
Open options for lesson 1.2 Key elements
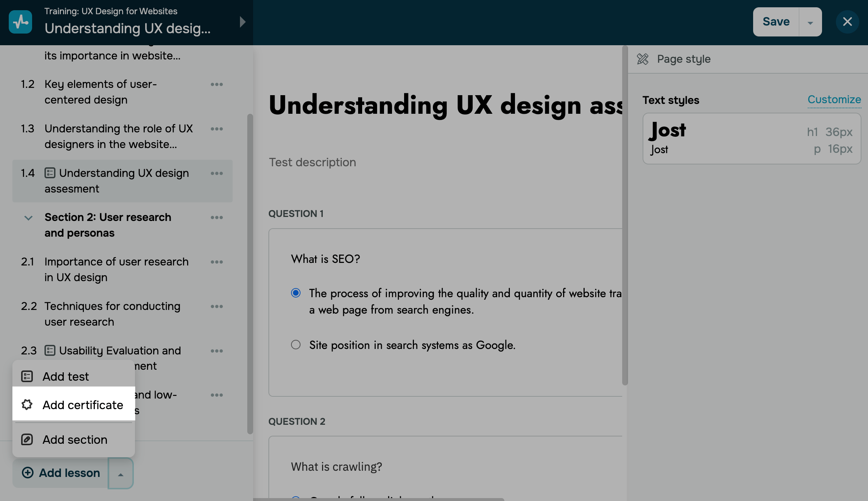[217, 84]
